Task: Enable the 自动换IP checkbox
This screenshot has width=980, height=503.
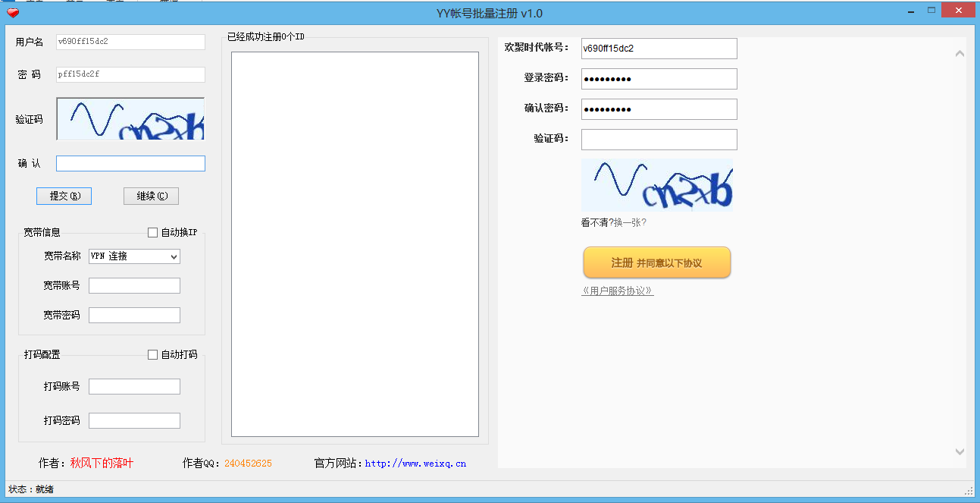Action: point(152,232)
